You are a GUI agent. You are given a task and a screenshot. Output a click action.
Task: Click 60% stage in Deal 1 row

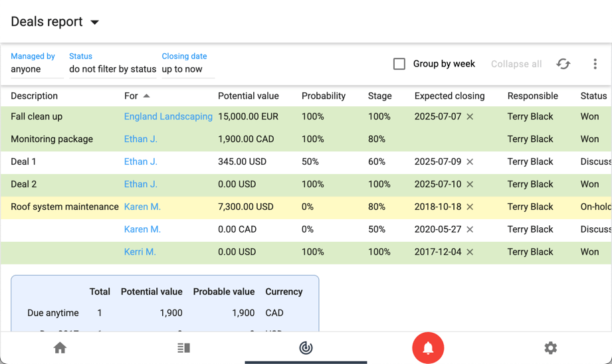pyautogui.click(x=376, y=162)
